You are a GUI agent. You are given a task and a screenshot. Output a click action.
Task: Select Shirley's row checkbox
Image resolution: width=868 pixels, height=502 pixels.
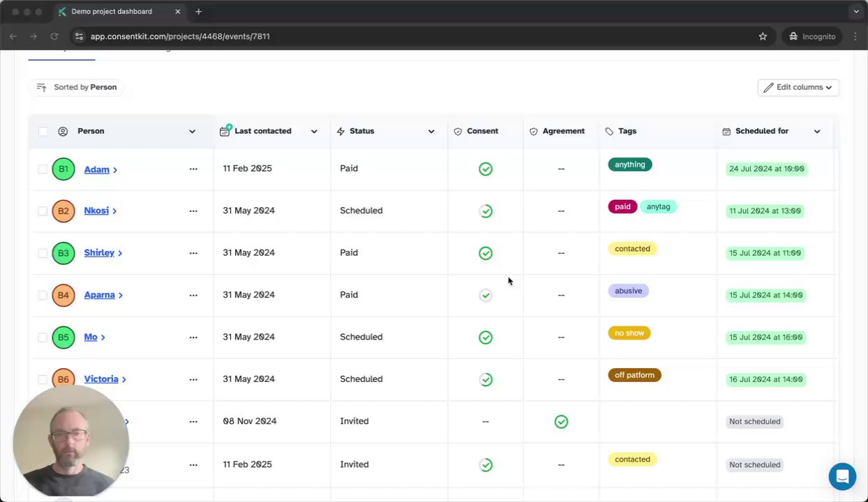[43, 252]
